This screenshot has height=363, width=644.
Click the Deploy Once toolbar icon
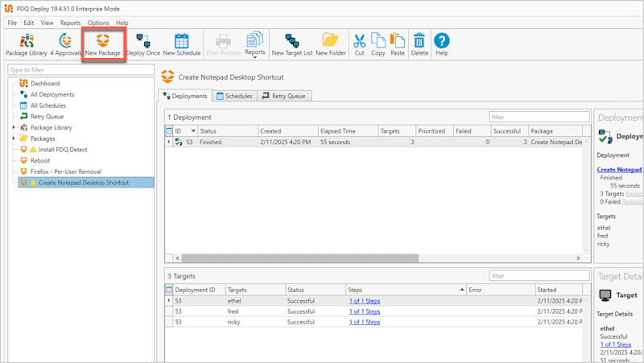coord(143,45)
